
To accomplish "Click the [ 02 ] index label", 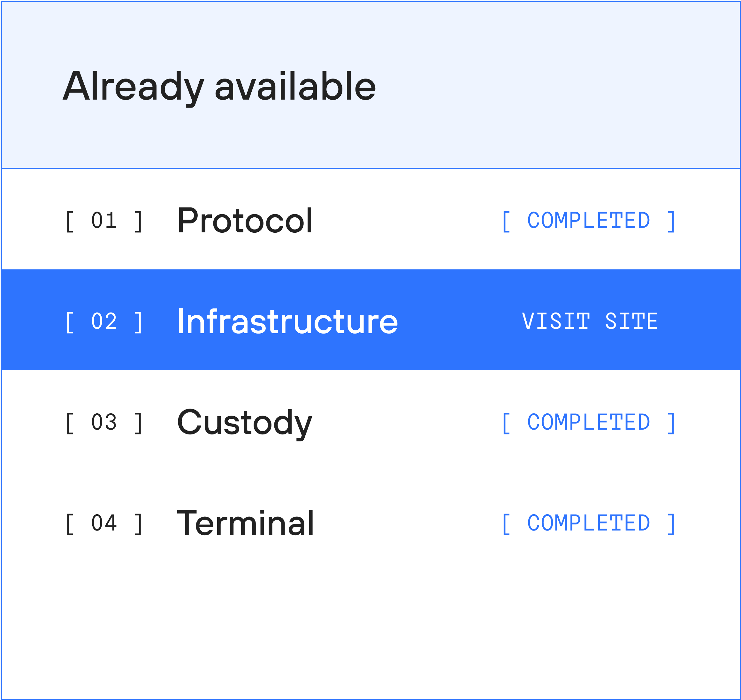I will point(104,321).
